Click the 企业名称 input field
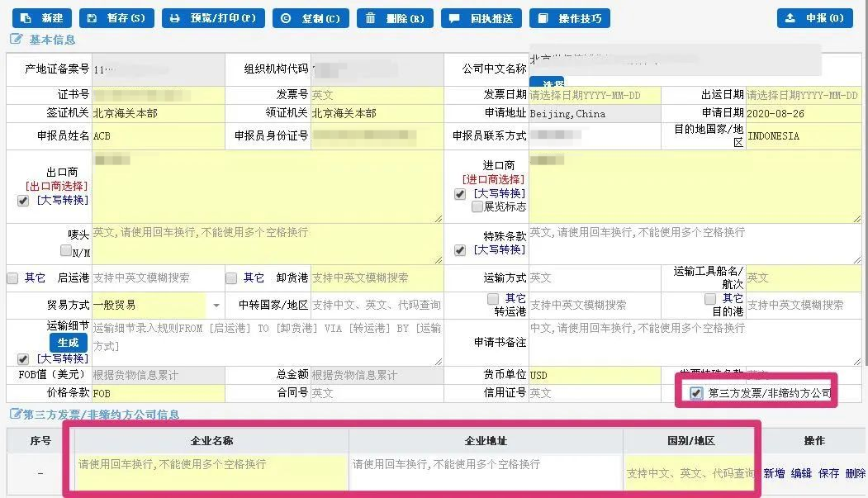 point(206,473)
